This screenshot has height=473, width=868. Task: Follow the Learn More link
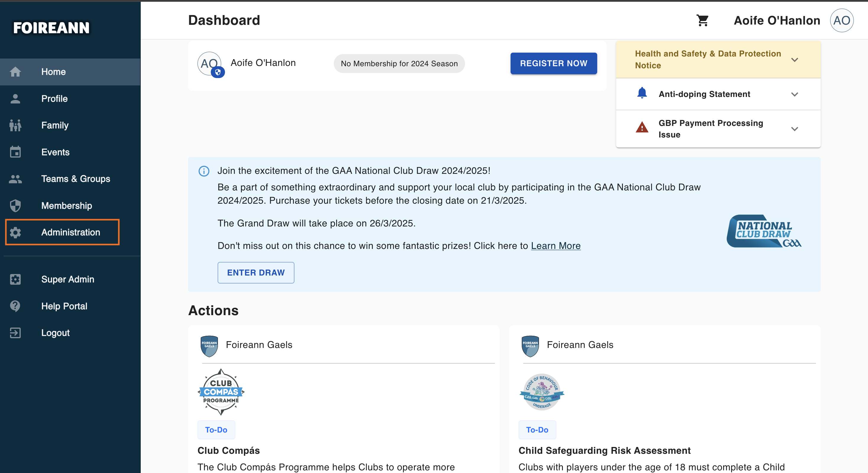556,246
